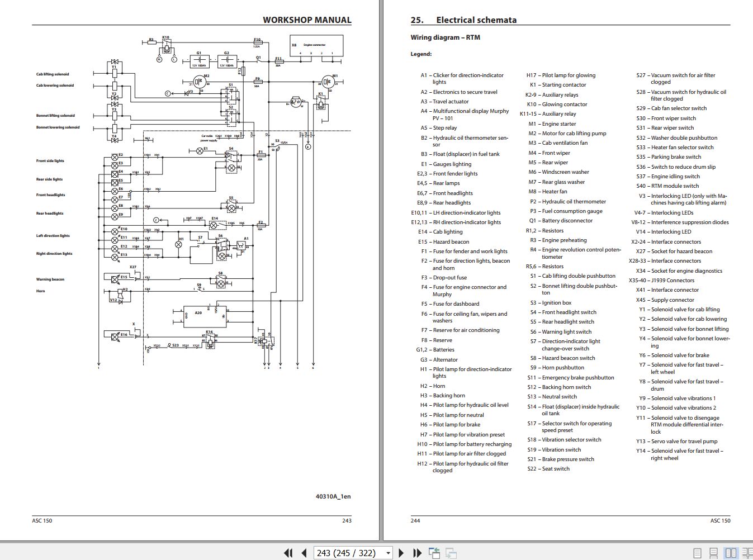Click page number 244 in the right footer
Image resolution: width=753 pixels, height=560 pixels.
point(415,520)
